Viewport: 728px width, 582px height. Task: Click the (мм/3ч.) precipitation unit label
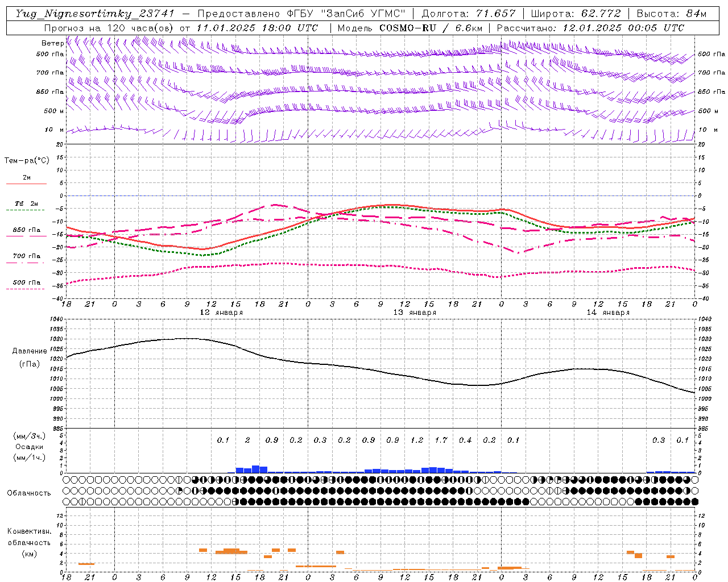(x=30, y=436)
